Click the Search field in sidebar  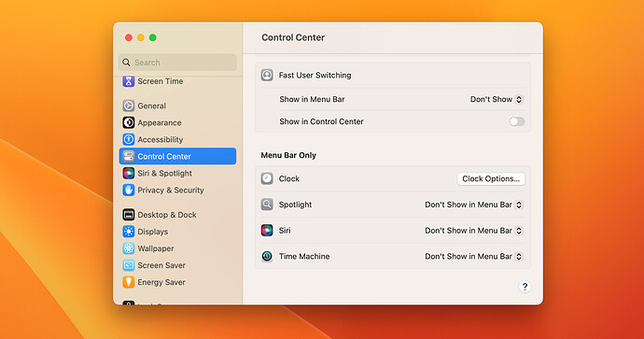(x=177, y=63)
